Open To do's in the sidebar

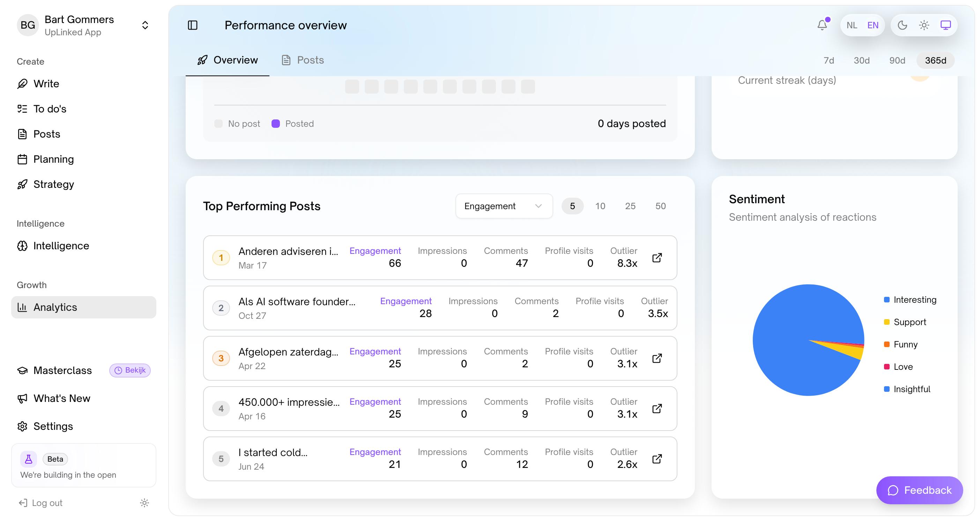[x=84, y=109]
